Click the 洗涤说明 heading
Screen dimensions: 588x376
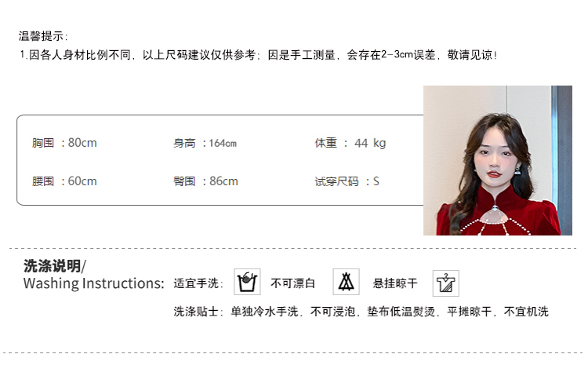pos(55,266)
